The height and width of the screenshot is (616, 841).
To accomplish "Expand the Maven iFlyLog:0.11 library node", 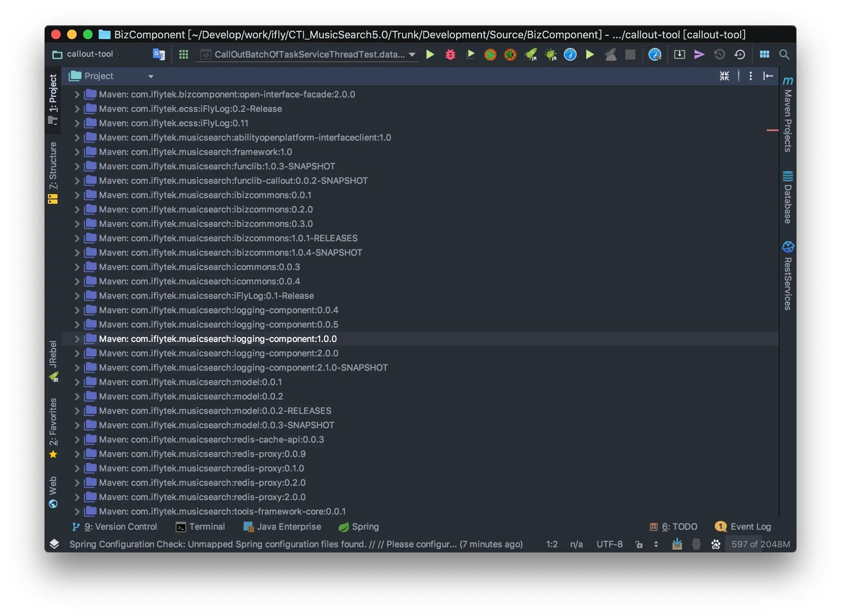I will coord(77,123).
